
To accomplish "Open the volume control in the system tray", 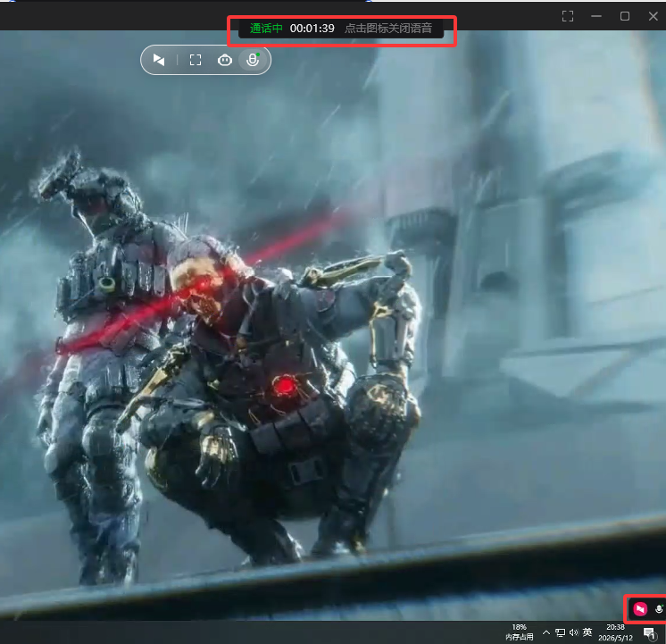I will tap(574, 632).
